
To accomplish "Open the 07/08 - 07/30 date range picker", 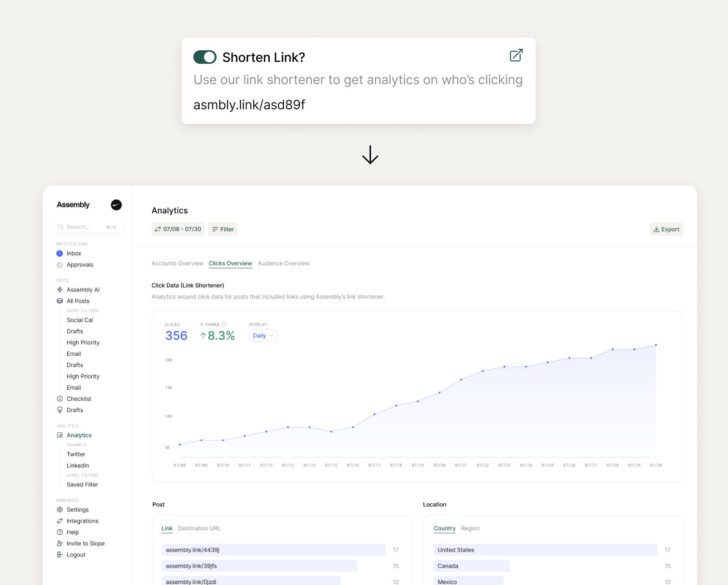I will point(178,229).
